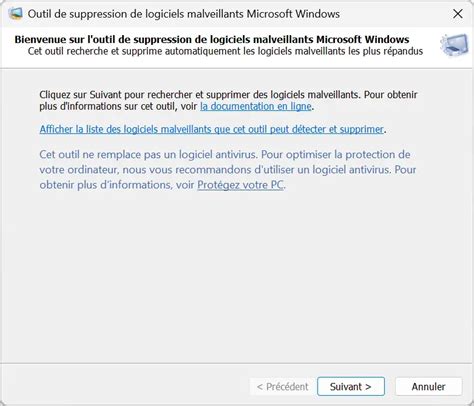Click the 'obtenir plus d'informations, voir' text
474x406 pixels.
(x=117, y=185)
